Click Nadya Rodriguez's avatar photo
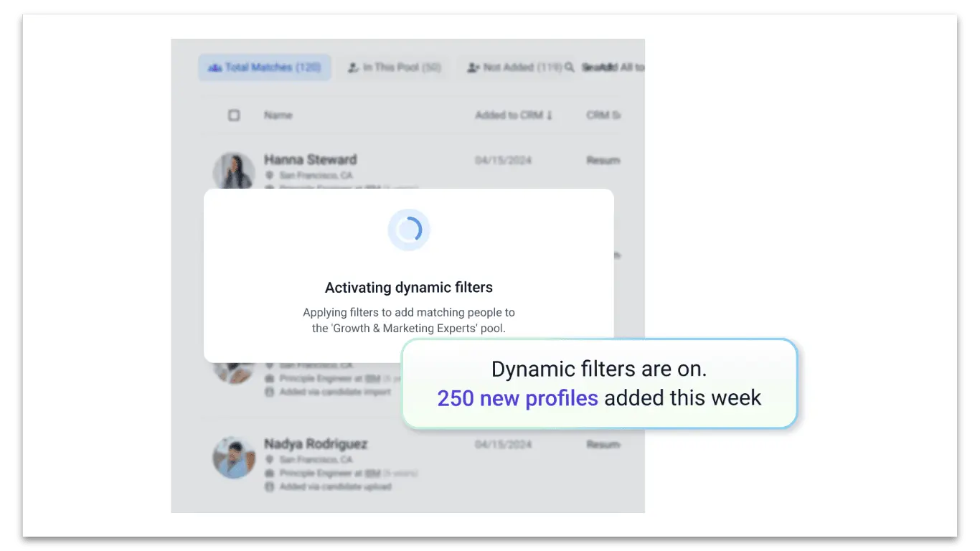Viewport: 980px width, 551px height. click(234, 458)
